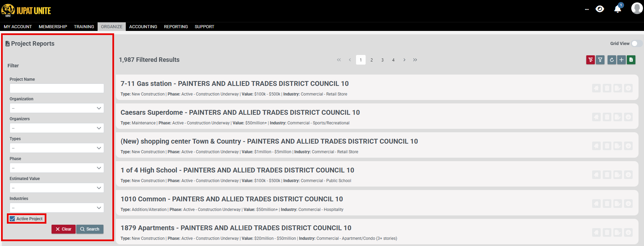Uncheck the Active Project checkbox
The width and height of the screenshot is (644, 246).
point(12,219)
